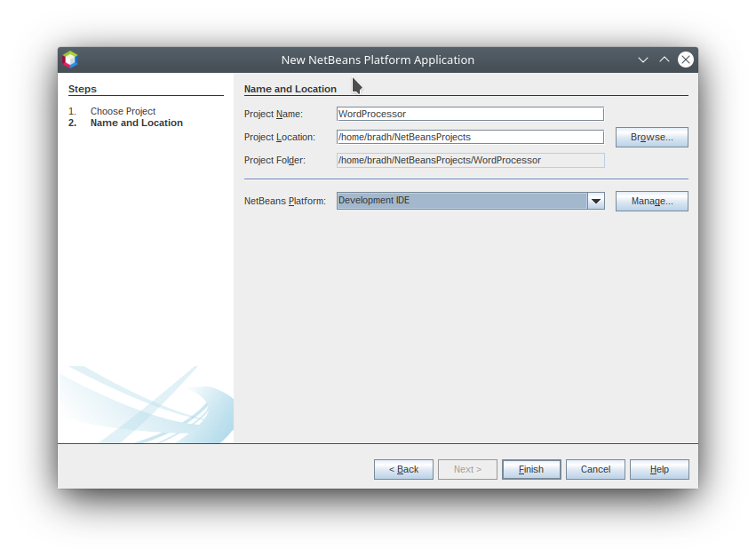Screen dimensions: 756x557
Task: Focus the Project Location text field
Action: pyautogui.click(x=470, y=137)
